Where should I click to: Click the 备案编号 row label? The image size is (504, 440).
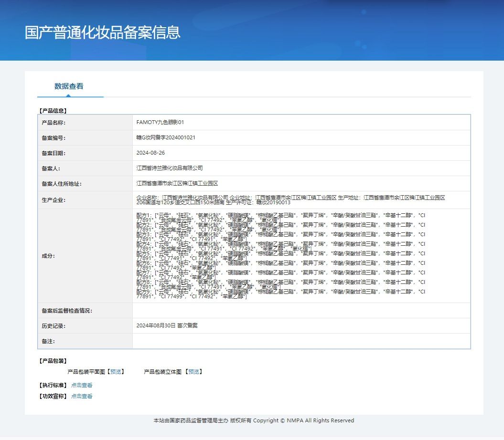click(54, 138)
